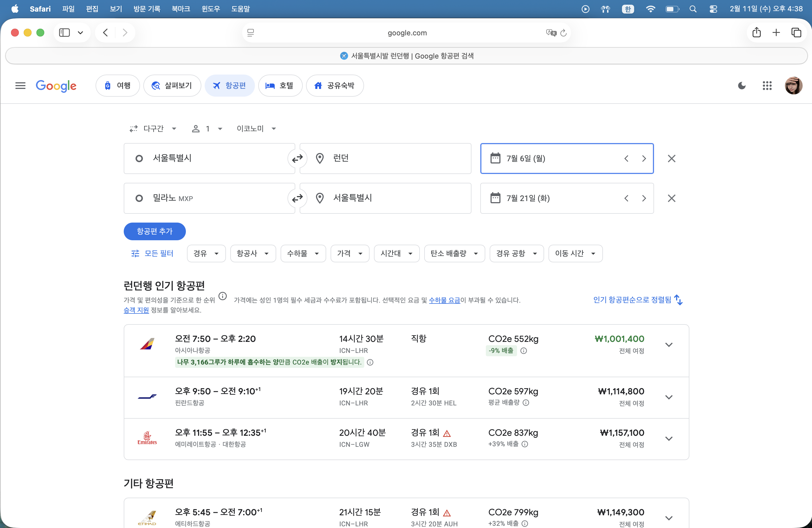Open the 다구간 trip type dropdown
812x528 pixels.
[153, 129]
